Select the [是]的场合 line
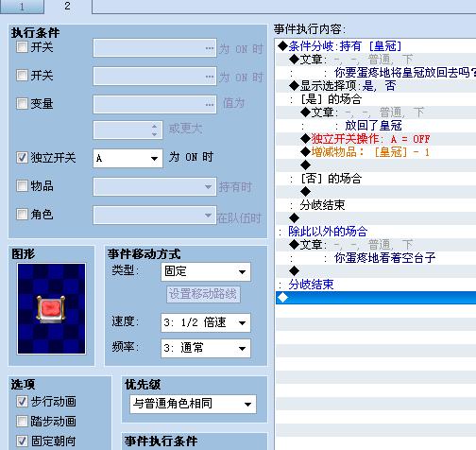This screenshot has height=450, width=476. [376, 99]
